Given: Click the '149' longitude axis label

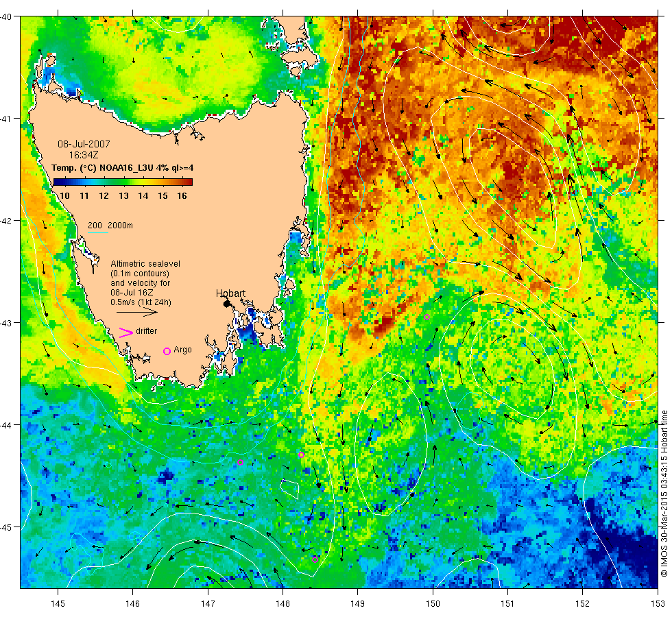Looking at the screenshot, I should (x=357, y=604).
